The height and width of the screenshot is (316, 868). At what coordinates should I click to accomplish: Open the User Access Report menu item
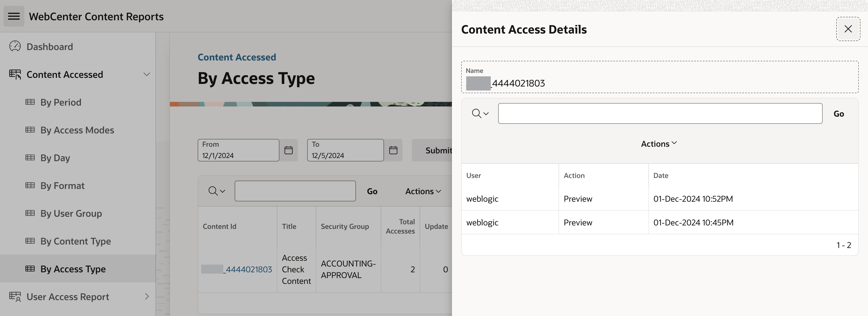pyautogui.click(x=68, y=297)
